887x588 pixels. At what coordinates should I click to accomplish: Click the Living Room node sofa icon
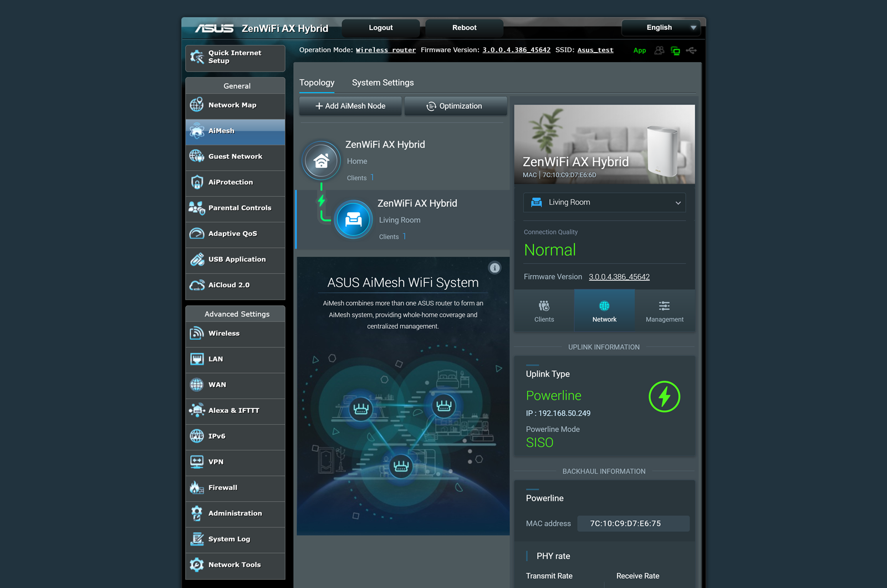click(353, 219)
